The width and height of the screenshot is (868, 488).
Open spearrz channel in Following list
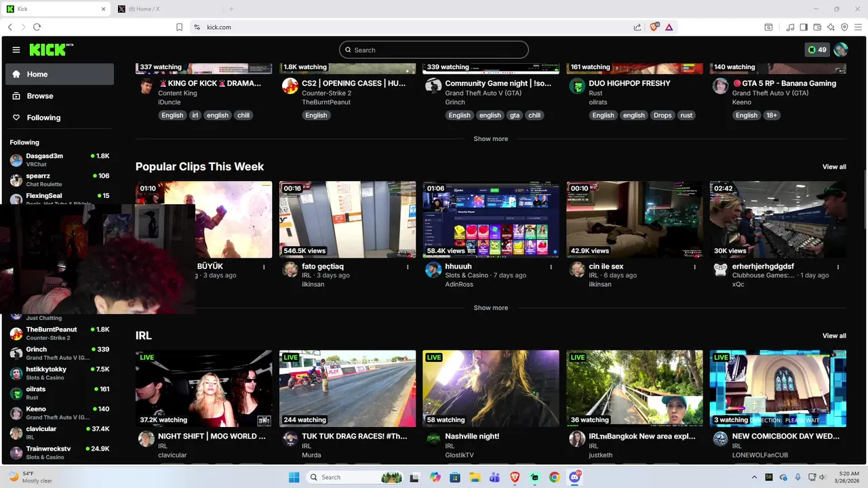pos(60,180)
